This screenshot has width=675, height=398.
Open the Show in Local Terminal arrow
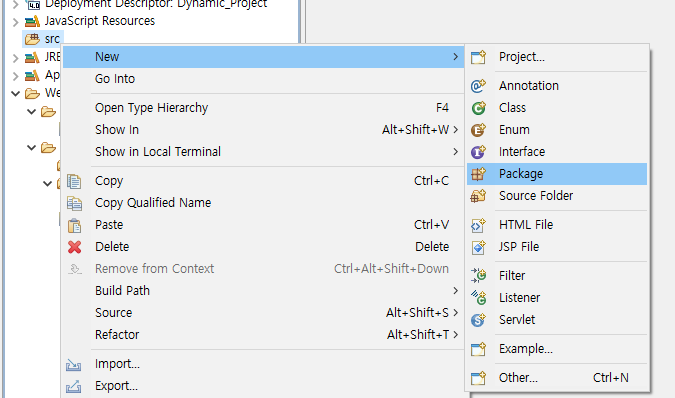(x=455, y=151)
